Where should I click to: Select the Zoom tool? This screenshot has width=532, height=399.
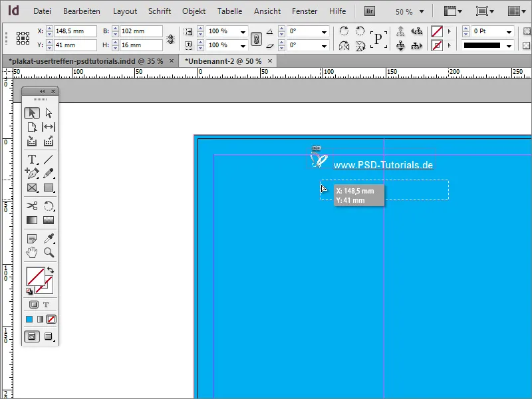(49, 253)
